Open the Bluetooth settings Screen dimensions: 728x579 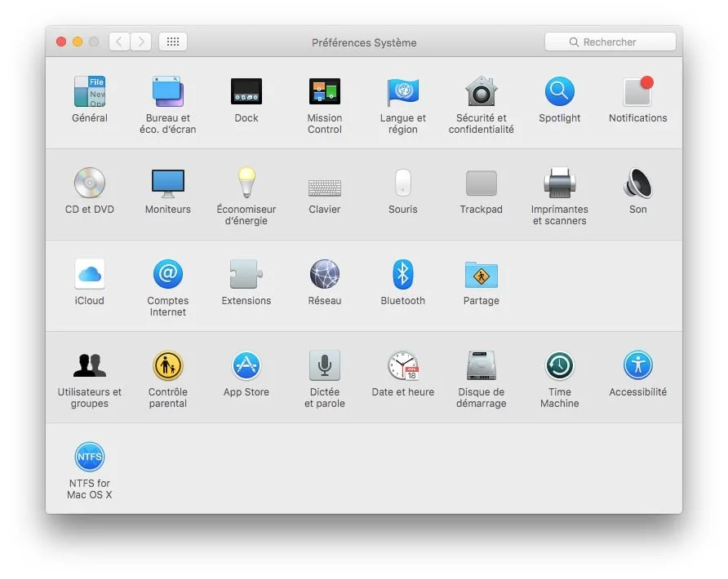402,274
